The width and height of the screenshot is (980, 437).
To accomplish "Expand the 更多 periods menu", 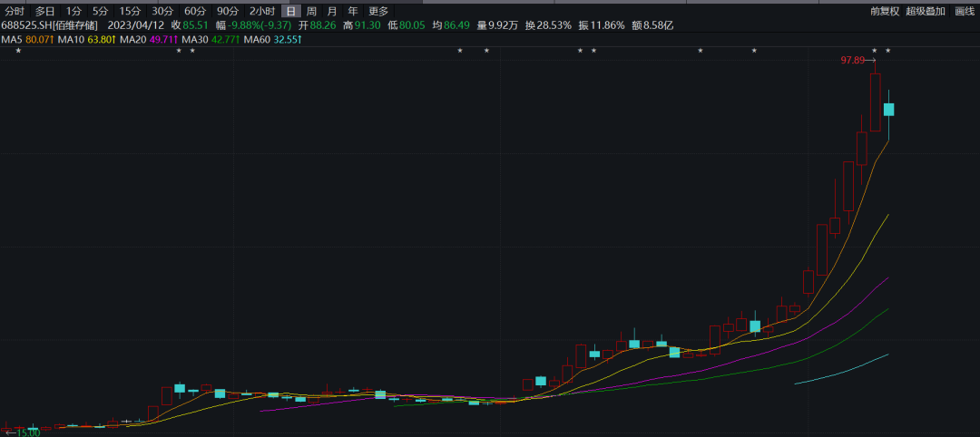I will click(378, 11).
